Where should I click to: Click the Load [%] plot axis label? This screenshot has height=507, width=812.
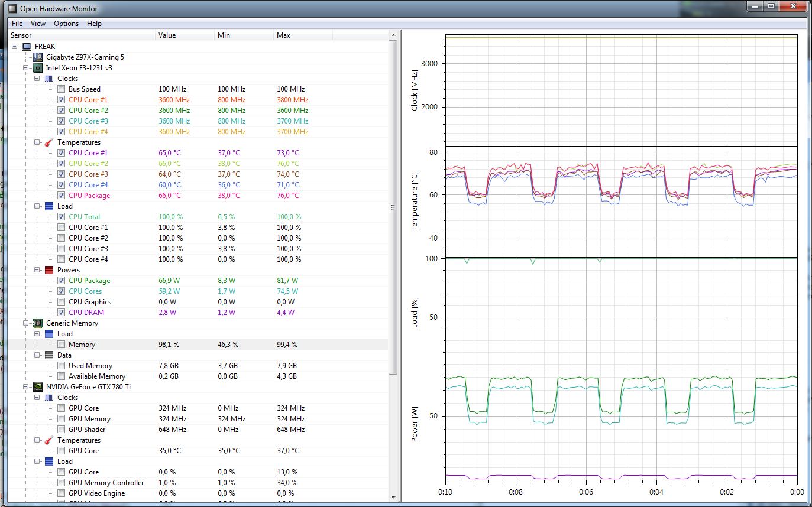tap(415, 313)
